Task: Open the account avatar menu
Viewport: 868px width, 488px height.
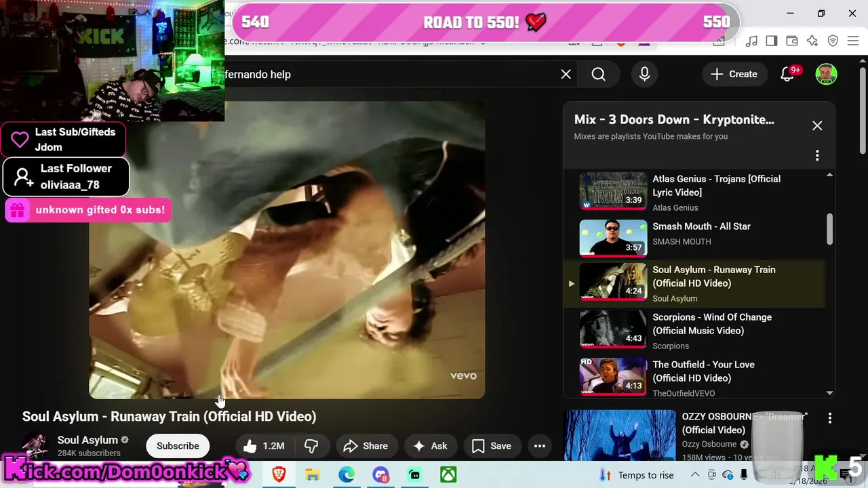Action: [x=826, y=75]
